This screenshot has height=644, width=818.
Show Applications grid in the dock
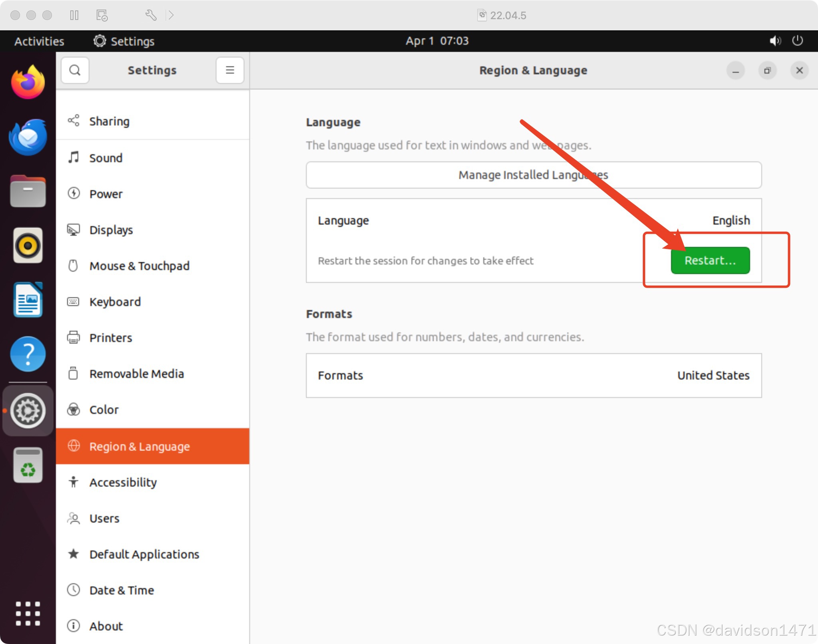[28, 613]
